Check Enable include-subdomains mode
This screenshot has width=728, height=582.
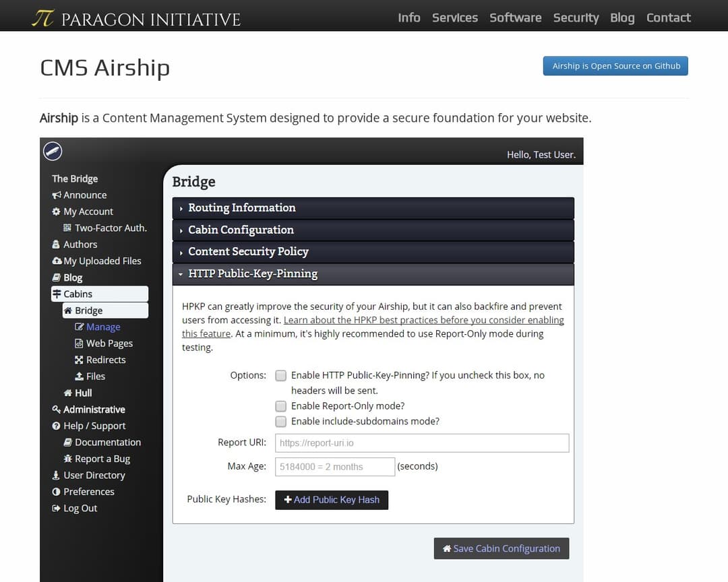[x=280, y=422]
